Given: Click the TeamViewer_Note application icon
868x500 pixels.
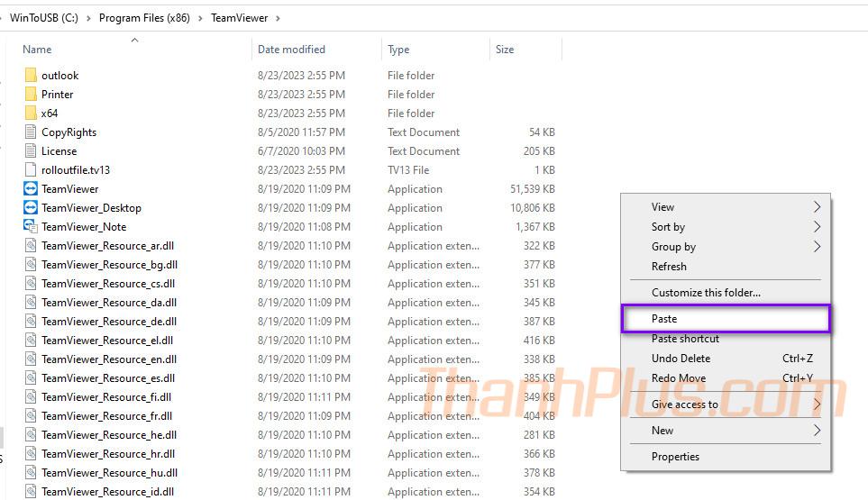Looking at the screenshot, I should coord(31,227).
